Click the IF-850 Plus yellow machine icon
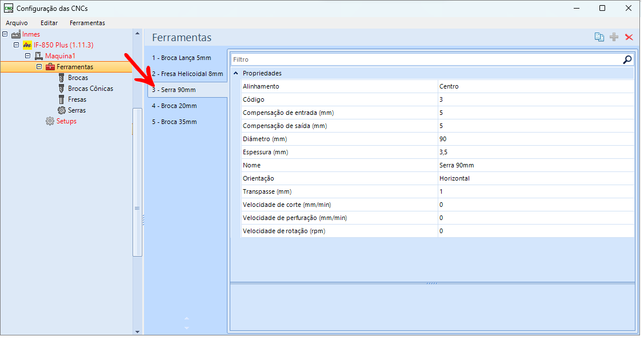The width and height of the screenshot is (644, 340). coord(27,45)
